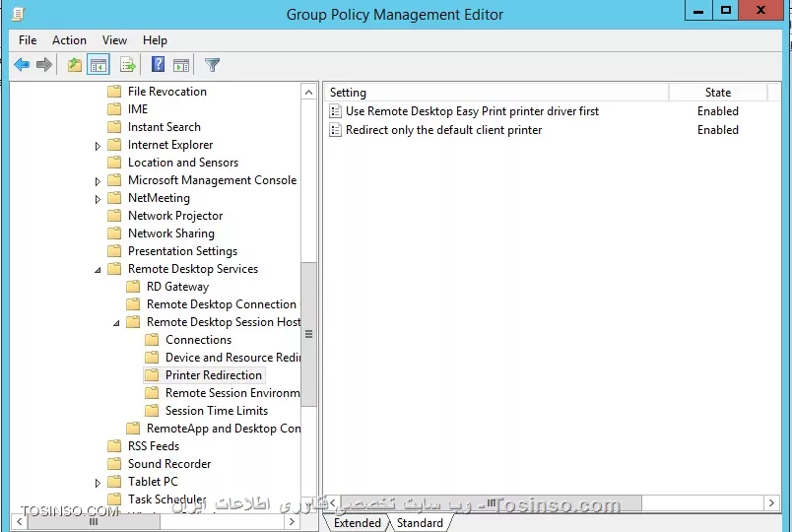Click Enabled state of Easy Print setting

pos(718,111)
